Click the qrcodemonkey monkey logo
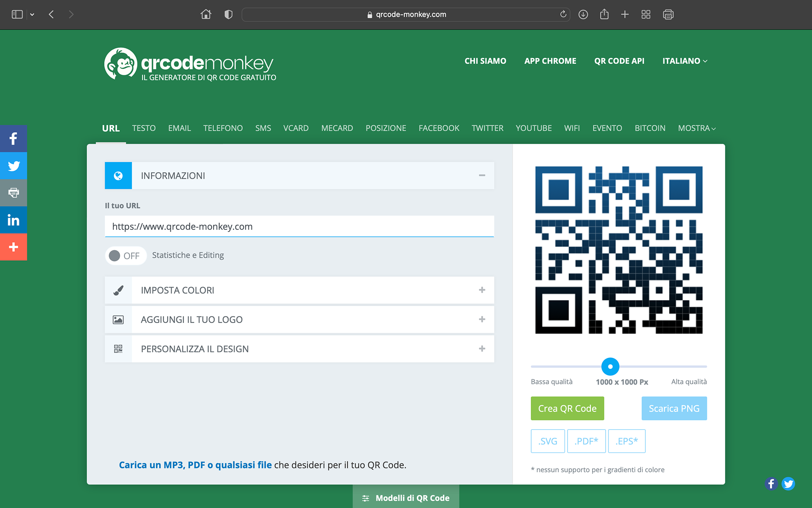 [121, 63]
